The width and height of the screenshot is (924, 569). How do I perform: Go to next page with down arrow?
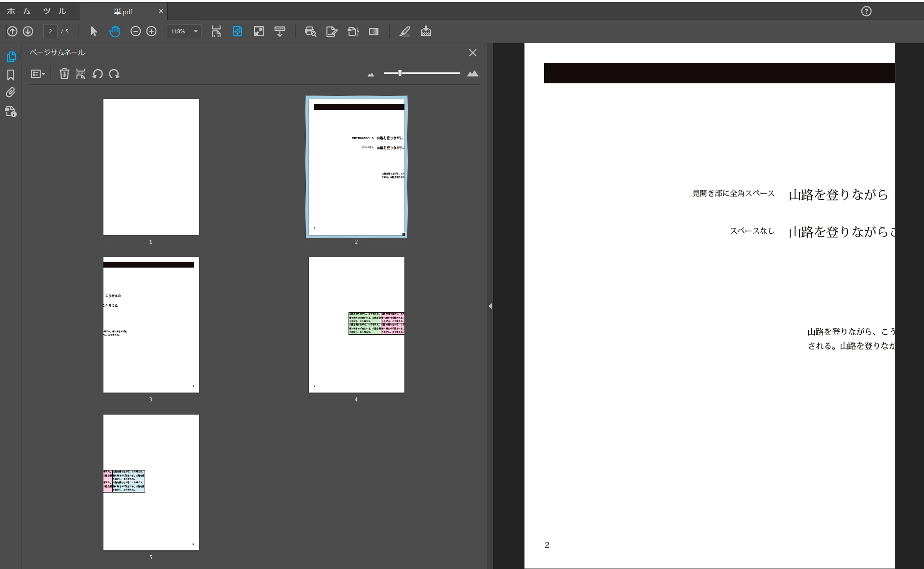28,31
